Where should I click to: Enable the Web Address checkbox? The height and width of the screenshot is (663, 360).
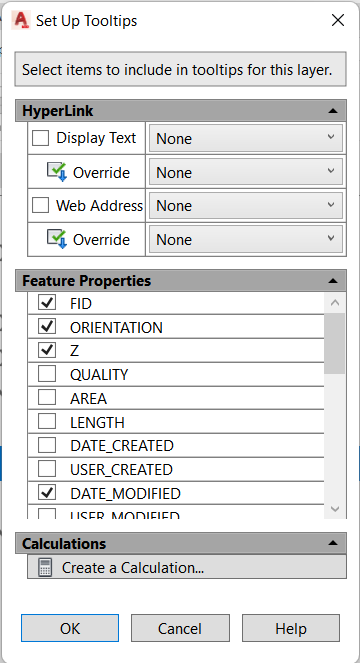[x=41, y=205]
